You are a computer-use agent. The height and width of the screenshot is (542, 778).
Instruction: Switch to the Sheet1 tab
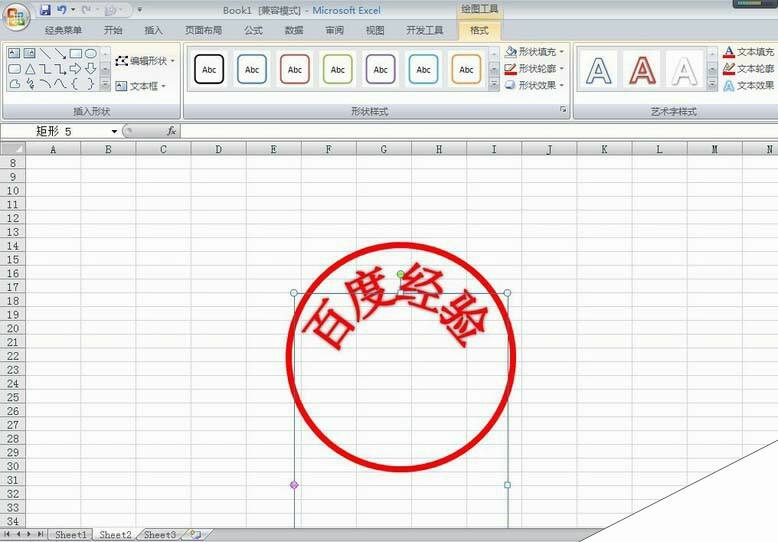coord(70,535)
